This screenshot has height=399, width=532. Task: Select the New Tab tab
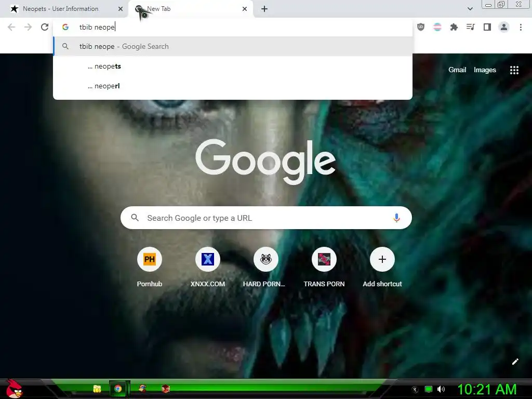[x=191, y=9]
